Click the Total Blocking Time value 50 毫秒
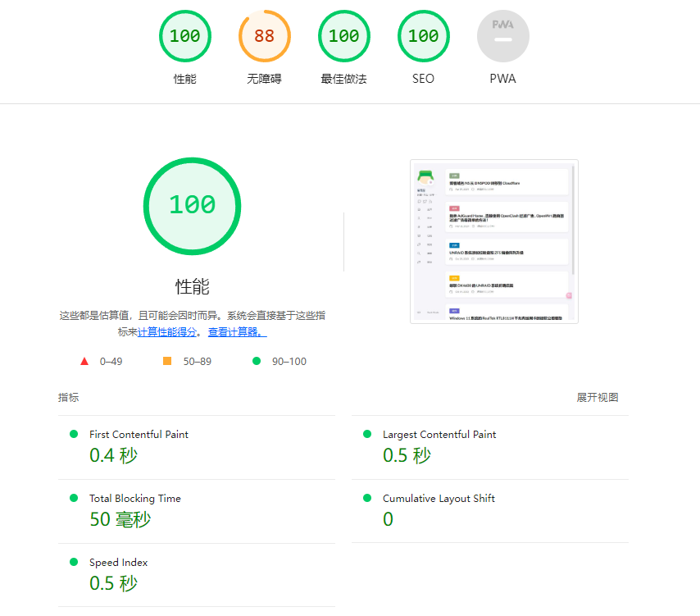Image resolution: width=700 pixels, height=616 pixels. 120,519
